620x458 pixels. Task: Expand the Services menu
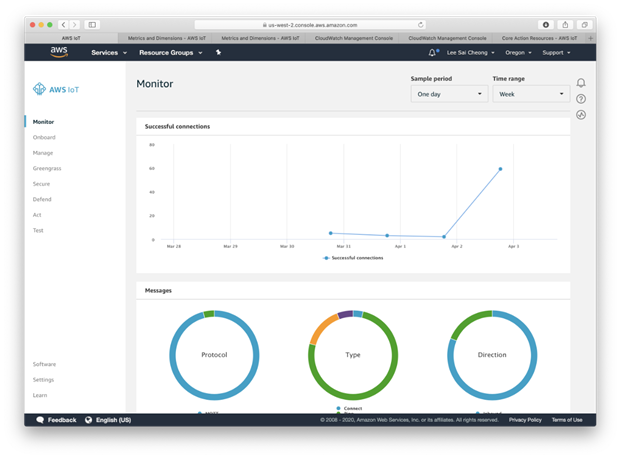[x=109, y=53]
